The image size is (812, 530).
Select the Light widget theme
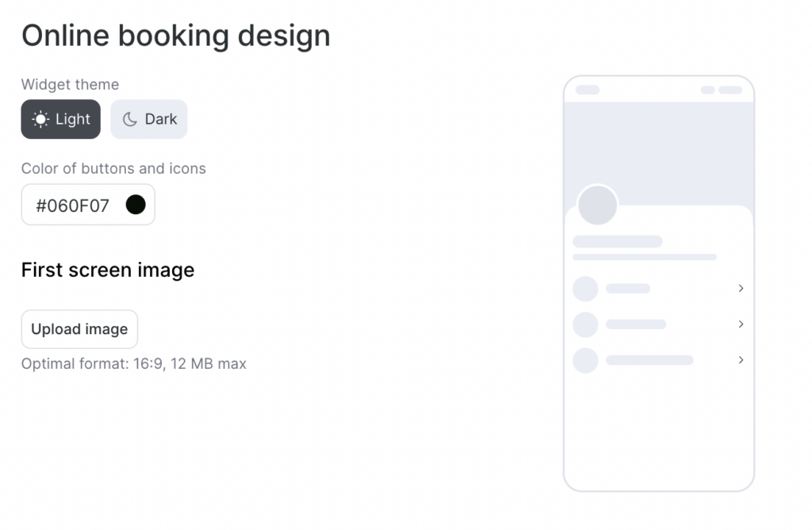point(61,119)
